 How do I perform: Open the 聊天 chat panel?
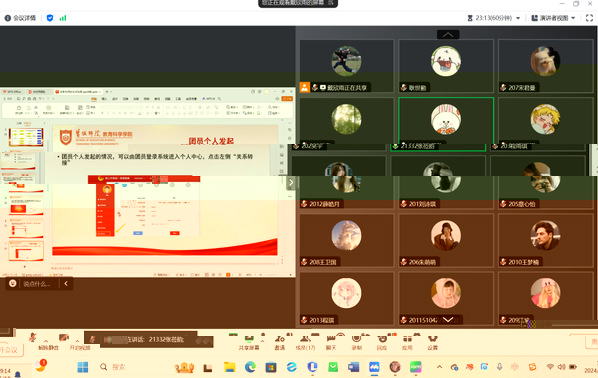point(331,342)
